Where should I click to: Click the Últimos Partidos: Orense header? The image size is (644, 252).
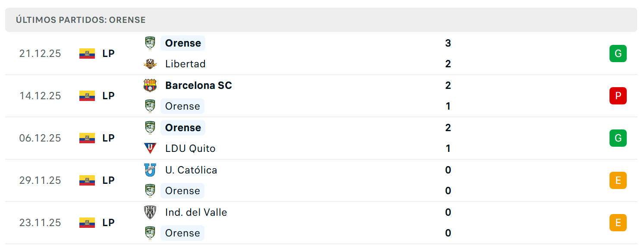coord(81,20)
